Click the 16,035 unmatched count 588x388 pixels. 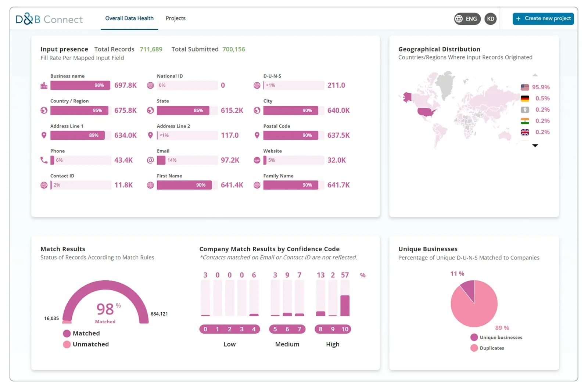tap(51, 318)
